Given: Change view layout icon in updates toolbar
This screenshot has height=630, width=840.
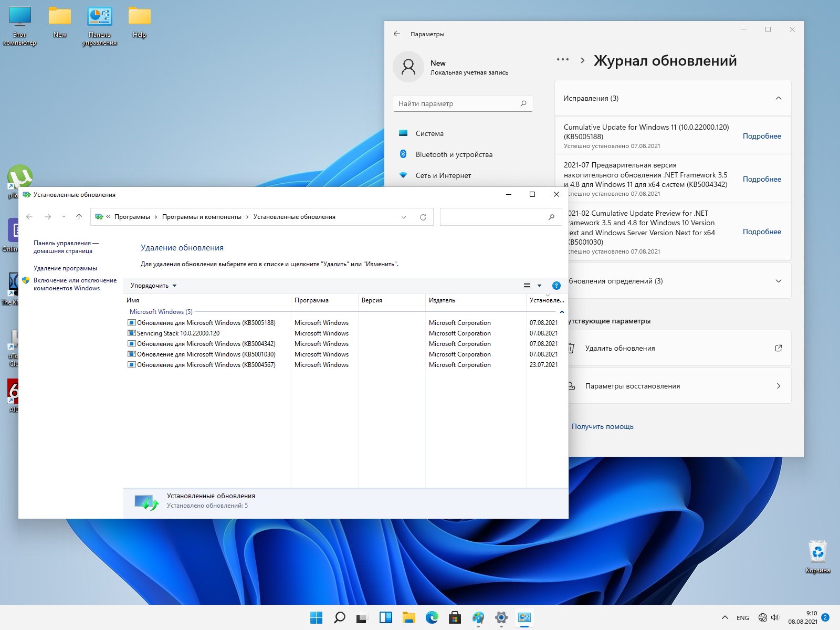Looking at the screenshot, I should [x=527, y=286].
